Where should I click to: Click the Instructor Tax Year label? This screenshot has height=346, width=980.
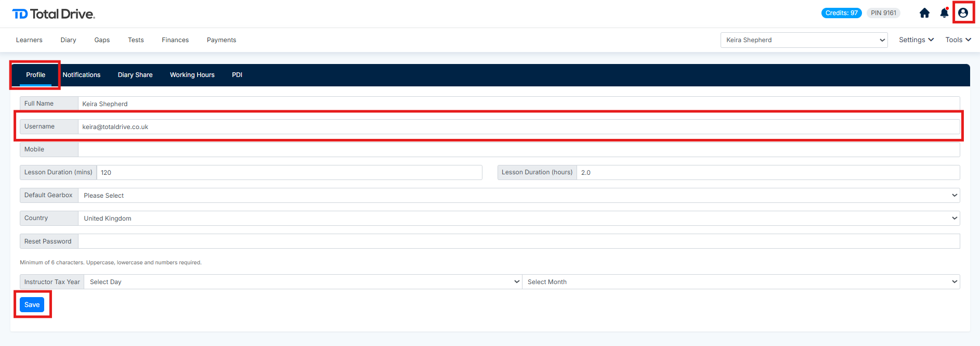52,281
